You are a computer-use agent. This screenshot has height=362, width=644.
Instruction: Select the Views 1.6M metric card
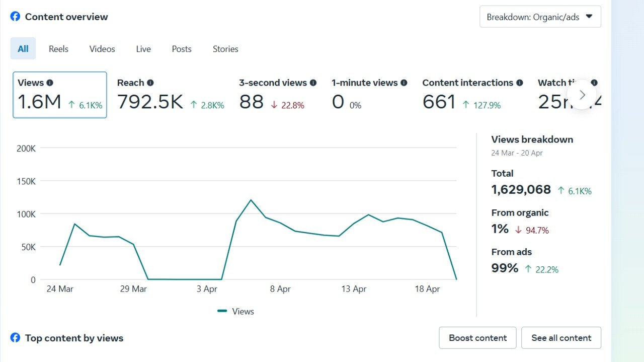[x=60, y=95]
